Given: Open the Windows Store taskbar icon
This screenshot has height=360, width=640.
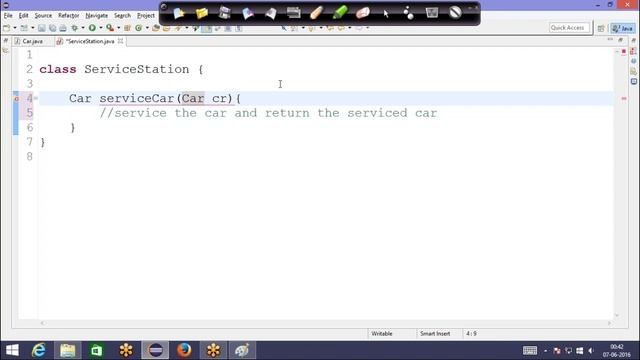Looking at the screenshot, I should pos(97,350).
